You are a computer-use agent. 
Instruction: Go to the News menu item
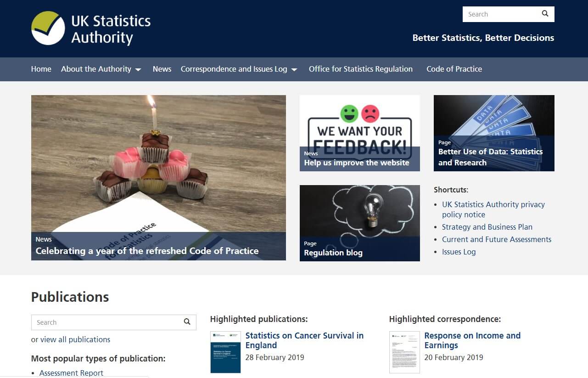[162, 69]
